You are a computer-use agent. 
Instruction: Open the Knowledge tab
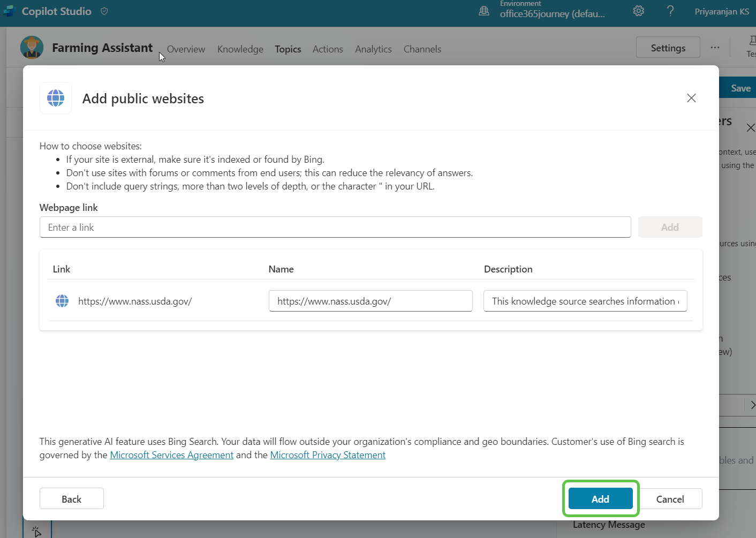click(240, 49)
